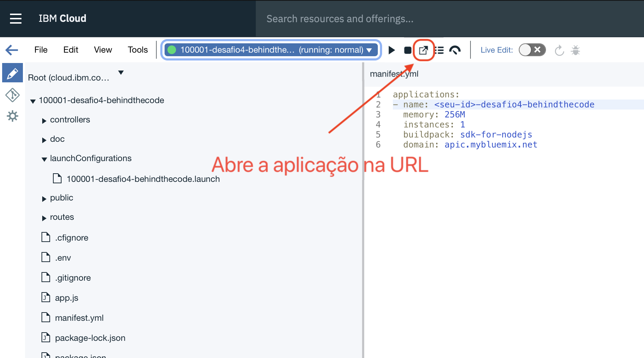Open the .gitignore file
Viewport: 644px width, 358px height.
point(73,278)
